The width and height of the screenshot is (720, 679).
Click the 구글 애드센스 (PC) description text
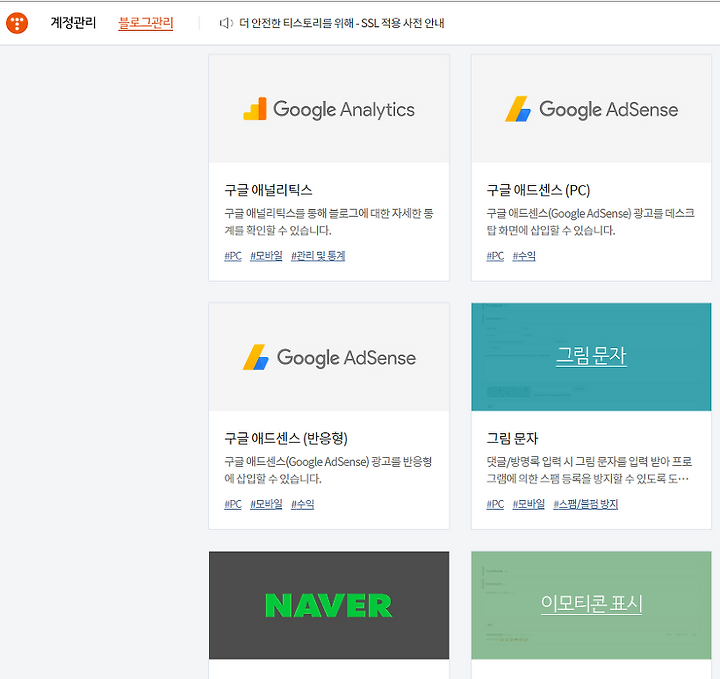591,222
